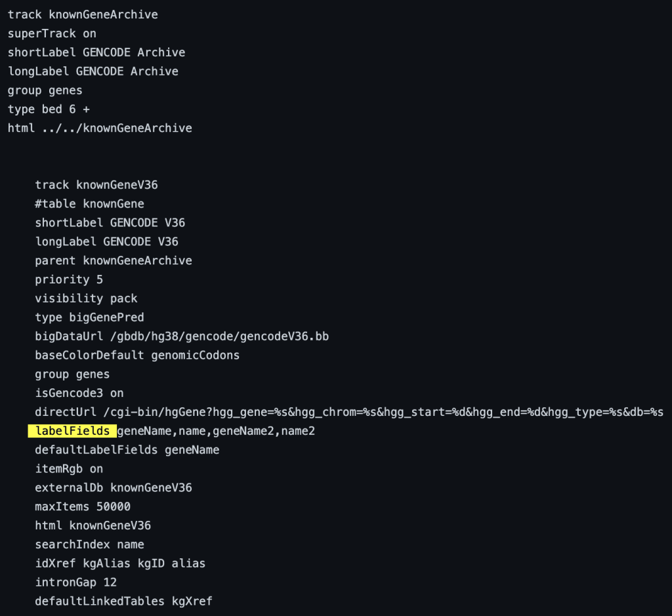
Task: Click the track knownGeneV36 line
Action: pyautogui.click(x=96, y=185)
